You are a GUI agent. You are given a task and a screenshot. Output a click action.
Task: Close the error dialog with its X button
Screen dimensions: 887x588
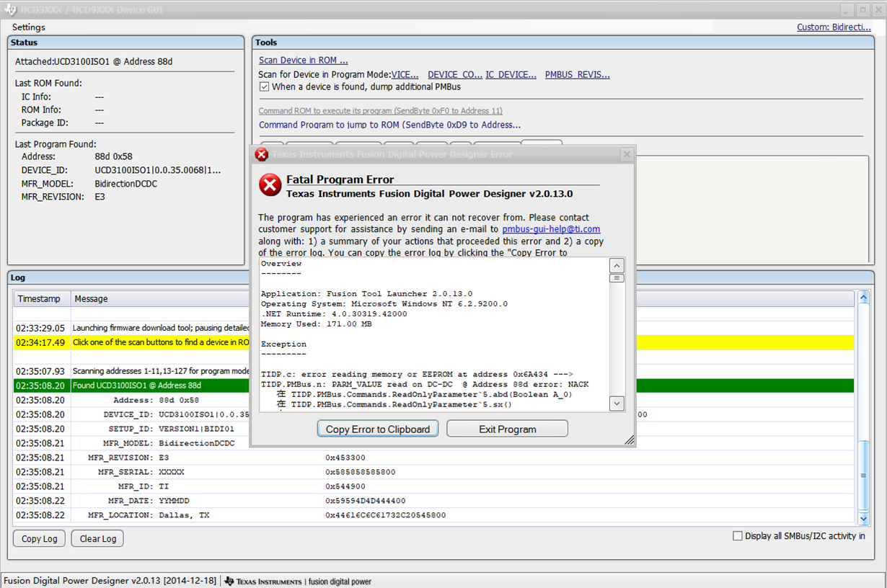[x=627, y=154]
